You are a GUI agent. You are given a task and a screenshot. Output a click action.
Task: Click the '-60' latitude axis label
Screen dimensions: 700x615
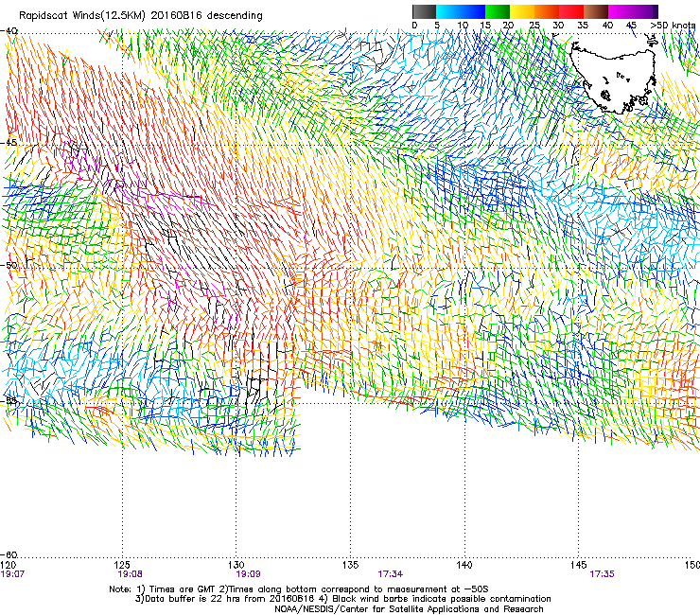point(9,554)
